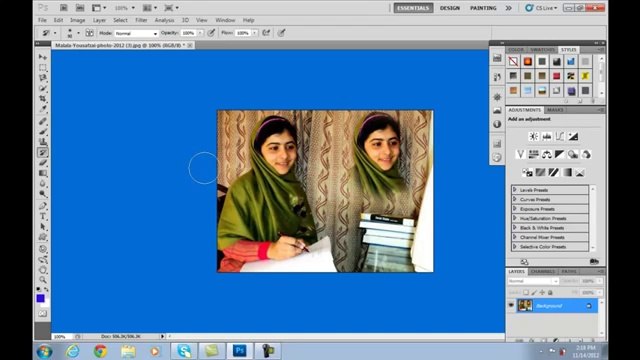The width and height of the screenshot is (640, 360).
Task: Select the Quick Selection tool
Action: 43,89
